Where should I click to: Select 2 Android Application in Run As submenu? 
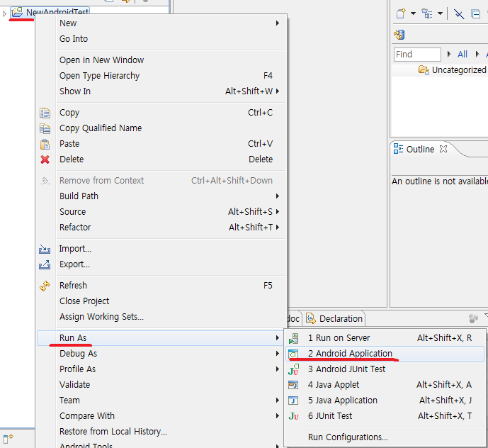pos(385,353)
